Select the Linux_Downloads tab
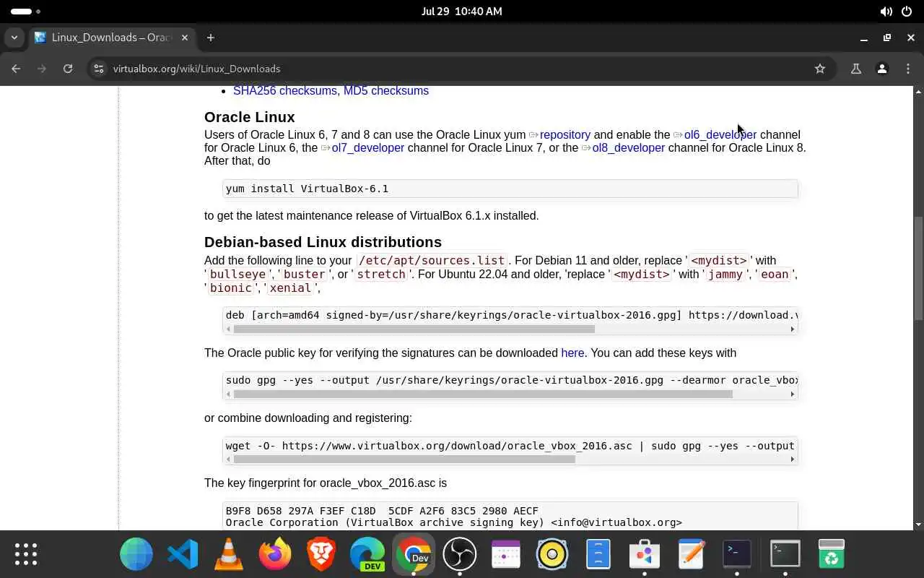Image resolution: width=924 pixels, height=578 pixels. pos(112,38)
